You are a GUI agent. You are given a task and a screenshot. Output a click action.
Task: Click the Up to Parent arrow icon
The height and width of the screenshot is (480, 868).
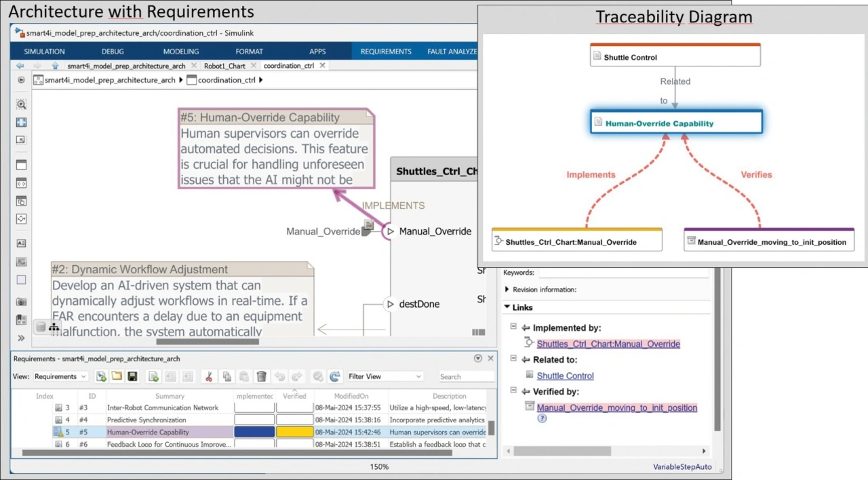(x=55, y=66)
